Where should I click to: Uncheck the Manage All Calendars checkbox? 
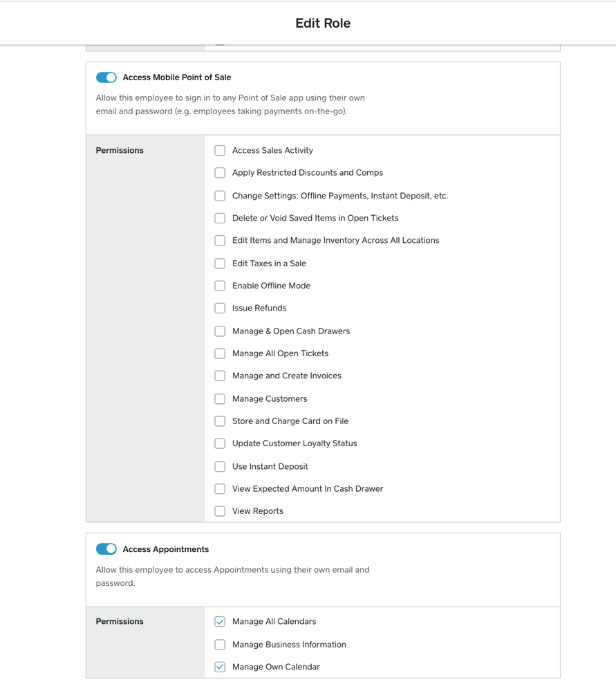220,622
